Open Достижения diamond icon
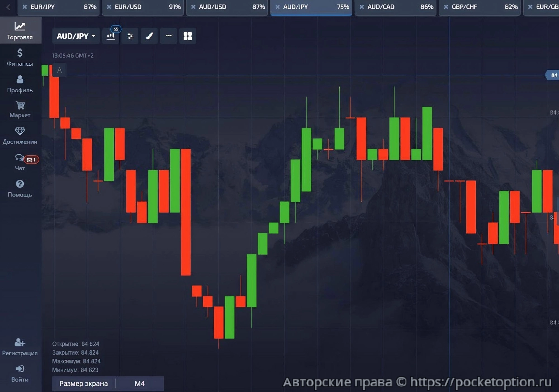The height and width of the screenshot is (392, 559). tap(20, 135)
